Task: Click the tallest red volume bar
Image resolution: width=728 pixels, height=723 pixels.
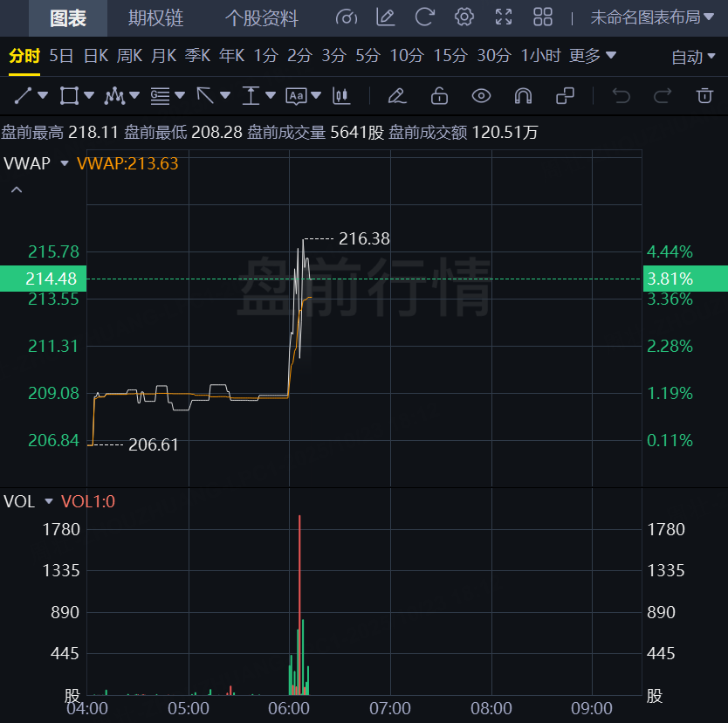Action: pos(299,604)
